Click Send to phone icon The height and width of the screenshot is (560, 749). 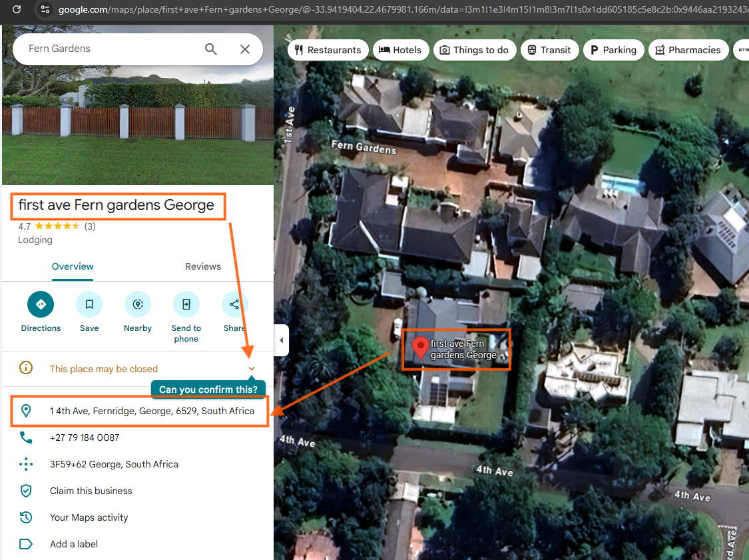coord(186,304)
